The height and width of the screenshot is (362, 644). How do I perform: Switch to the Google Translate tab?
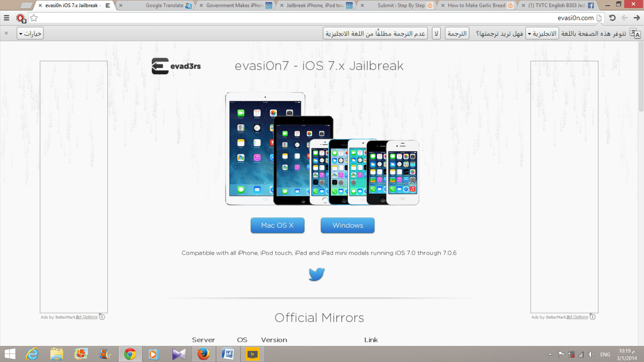pyautogui.click(x=164, y=5)
